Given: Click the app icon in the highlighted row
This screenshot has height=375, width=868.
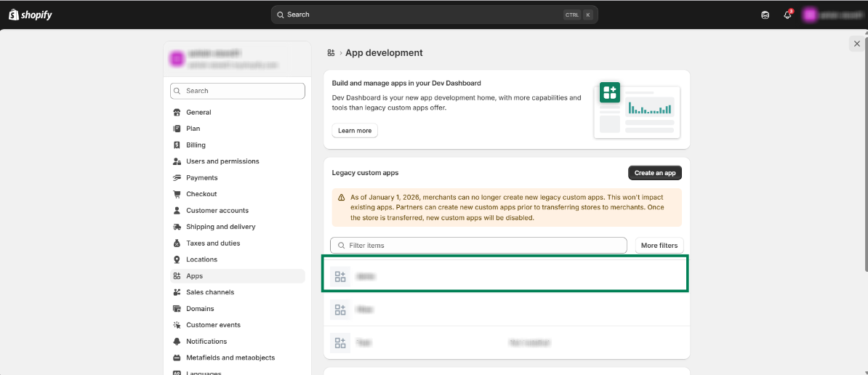Looking at the screenshot, I should (x=340, y=276).
